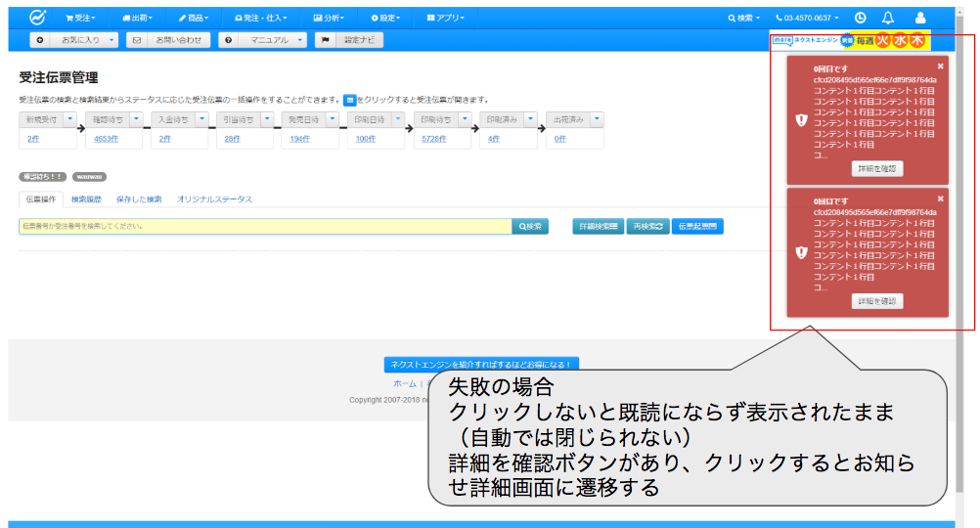Click the 4653件 count link

point(106,139)
